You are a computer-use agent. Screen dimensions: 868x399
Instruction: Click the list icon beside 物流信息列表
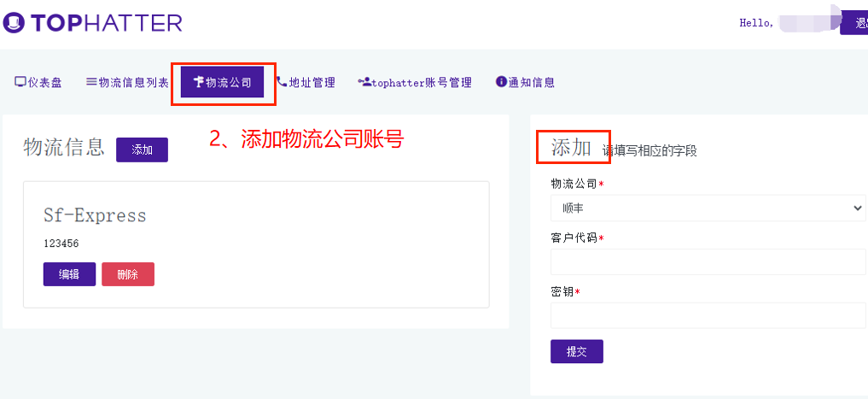coord(91,82)
